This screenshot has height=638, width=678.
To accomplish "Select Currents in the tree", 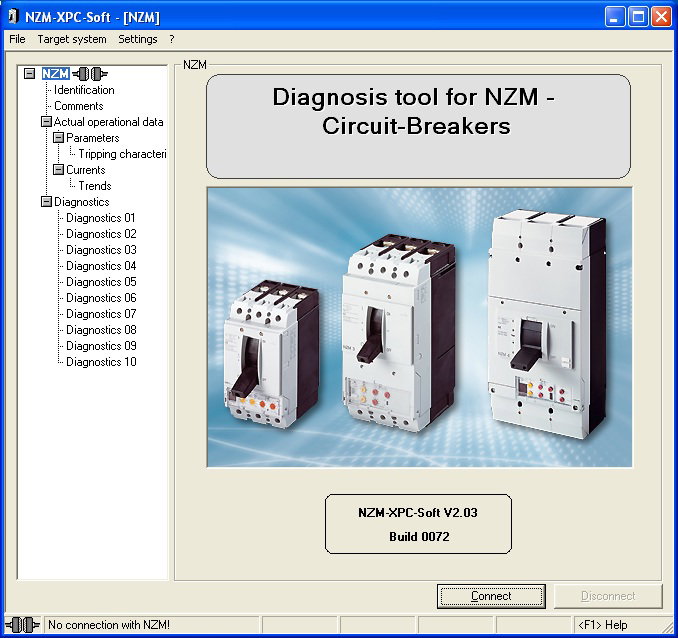I will coord(86,170).
